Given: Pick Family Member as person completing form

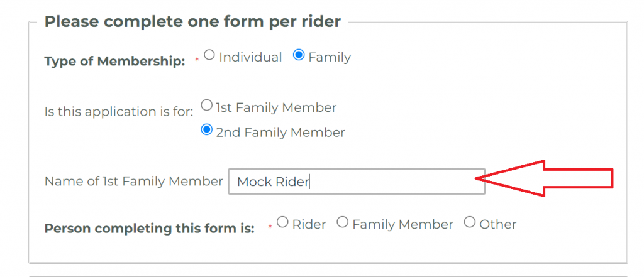Looking at the screenshot, I should tap(342, 222).
